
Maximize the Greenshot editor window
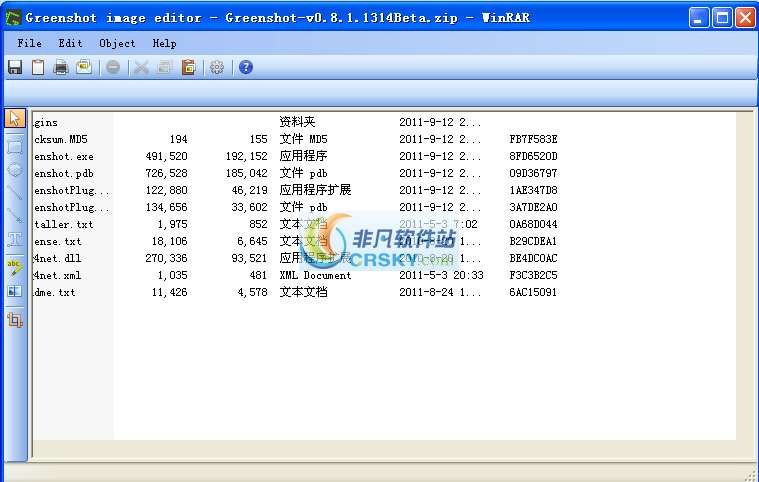[x=722, y=18]
